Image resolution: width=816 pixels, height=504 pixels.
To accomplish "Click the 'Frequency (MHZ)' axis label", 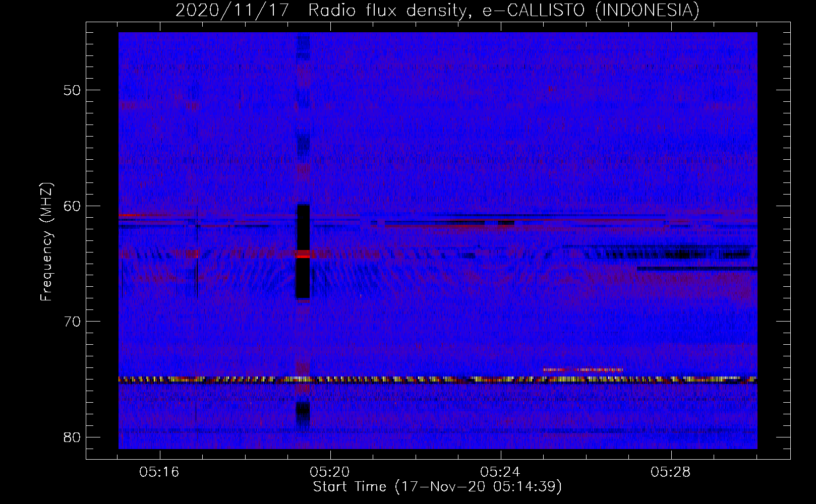I will [x=46, y=242].
